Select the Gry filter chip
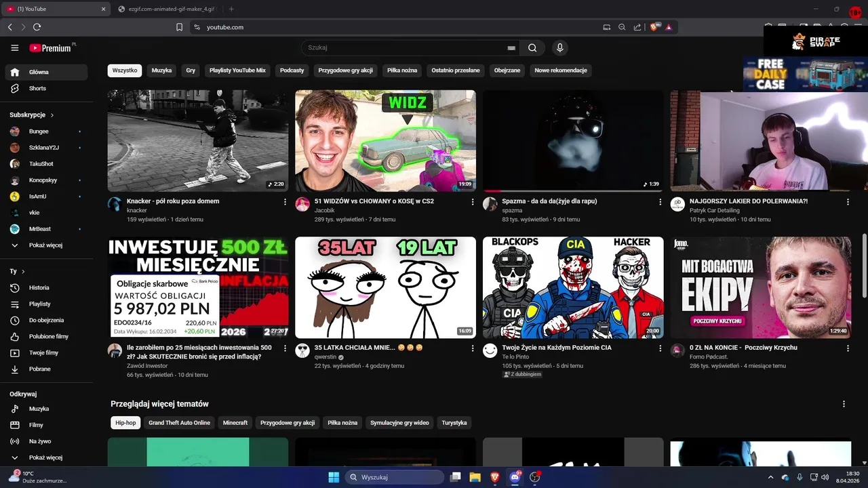This screenshot has height=488, width=868. (x=191, y=70)
